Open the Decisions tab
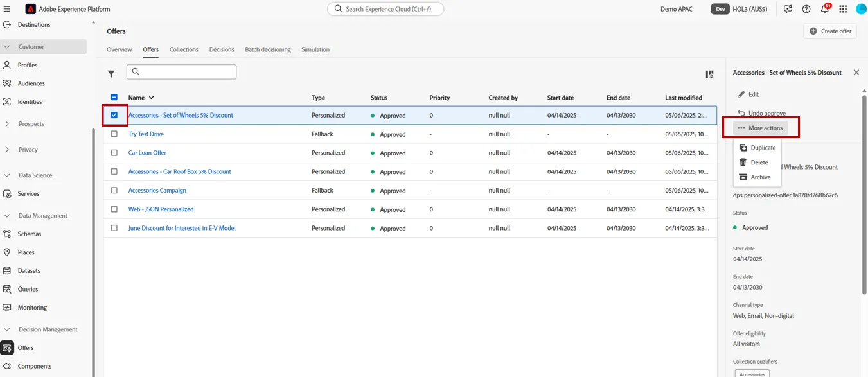The width and height of the screenshot is (868, 377). click(222, 49)
